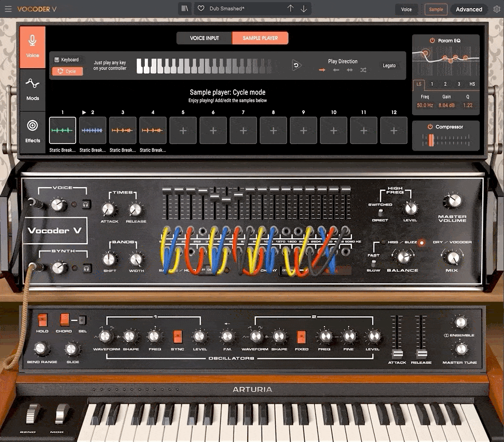Screen dimensions: 504x442
Task: Toggle the Voice headphone monitor button
Action: pos(86,204)
